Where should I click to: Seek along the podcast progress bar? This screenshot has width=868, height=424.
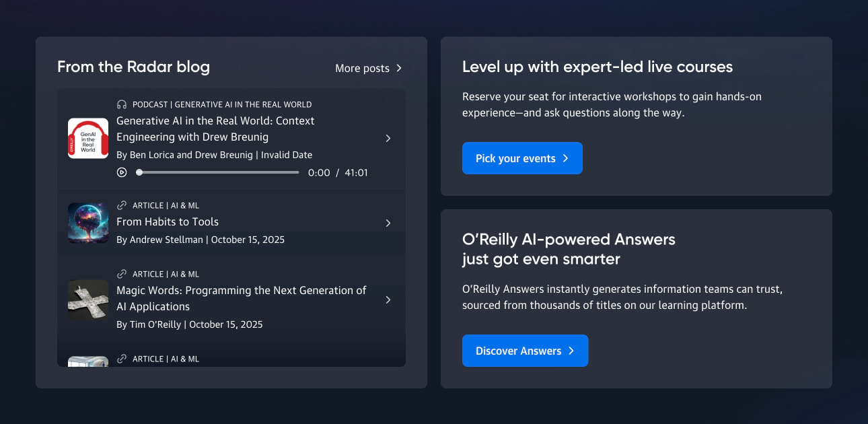pyautogui.click(x=218, y=172)
